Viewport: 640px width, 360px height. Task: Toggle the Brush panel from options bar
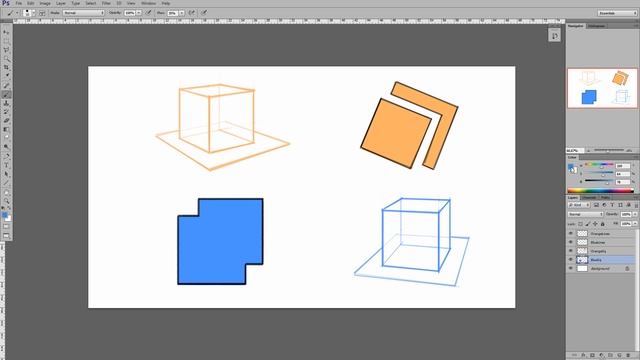coord(42,13)
